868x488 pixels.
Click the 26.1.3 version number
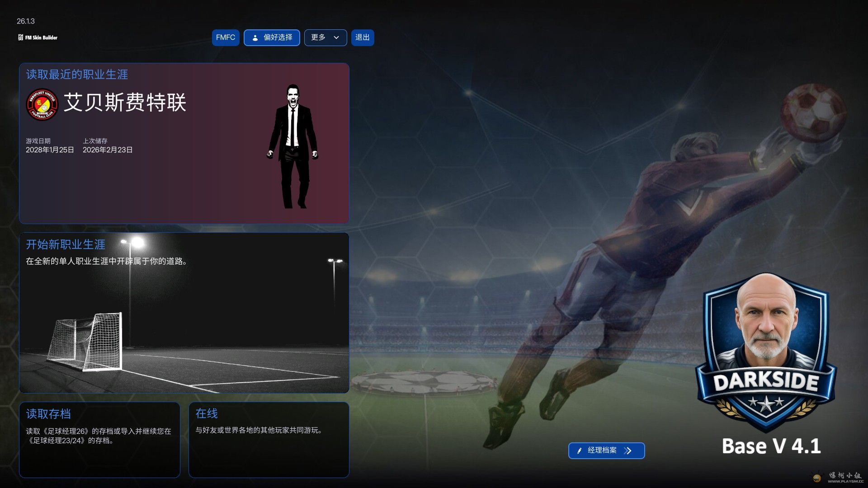coord(26,21)
